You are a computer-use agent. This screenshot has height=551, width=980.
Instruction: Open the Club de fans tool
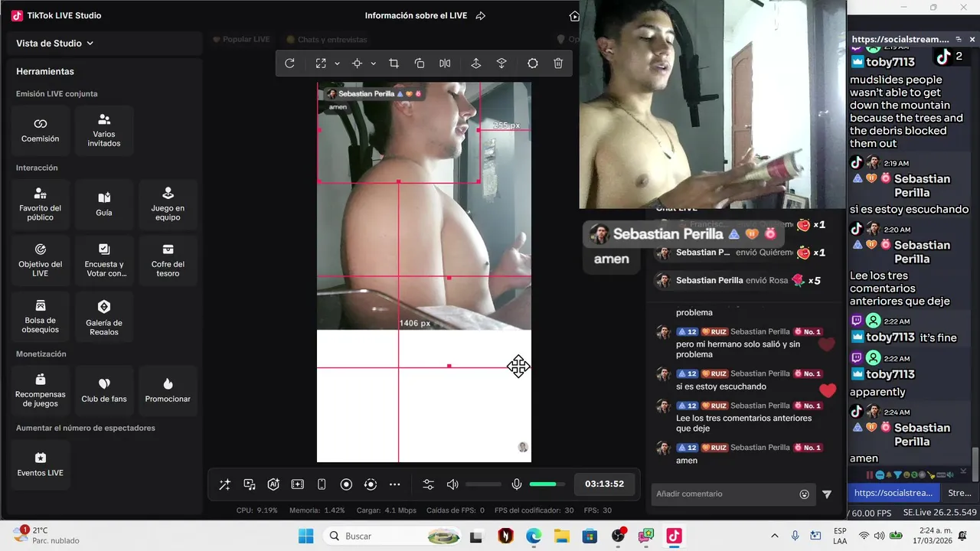(104, 390)
